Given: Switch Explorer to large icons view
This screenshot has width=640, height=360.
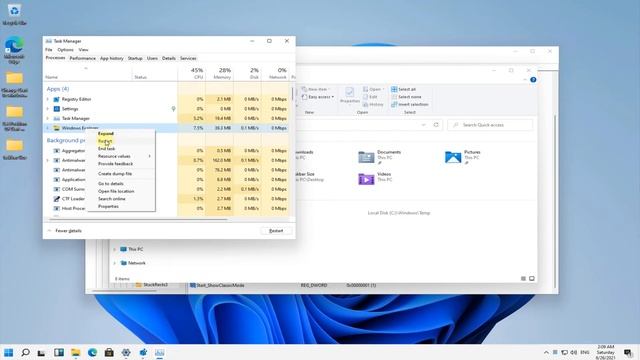Looking at the screenshot, I should (532, 278).
